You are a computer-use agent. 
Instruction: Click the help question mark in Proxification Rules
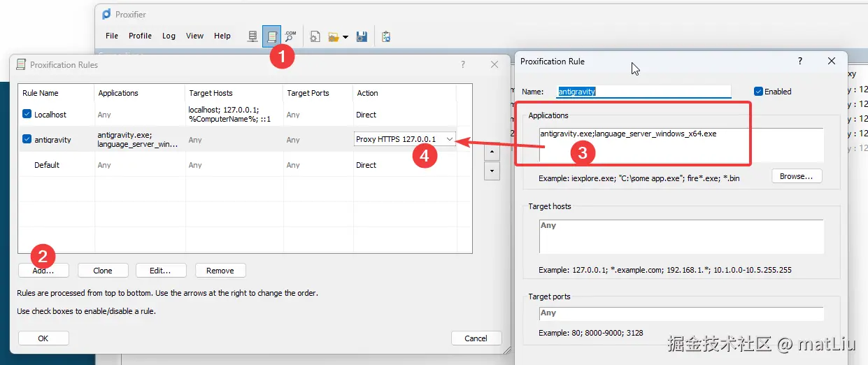(463, 64)
